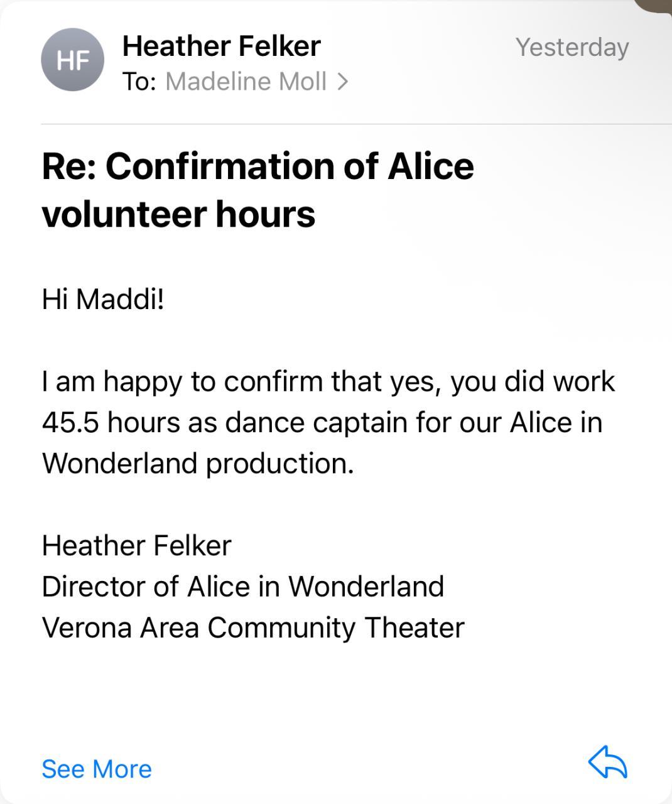Select recipient Madeline Moll
The image size is (672, 804).
click(x=246, y=82)
